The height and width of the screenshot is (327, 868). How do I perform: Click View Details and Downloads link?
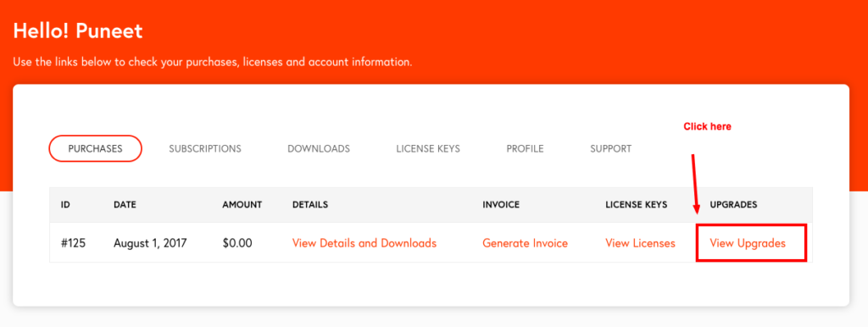pos(364,243)
